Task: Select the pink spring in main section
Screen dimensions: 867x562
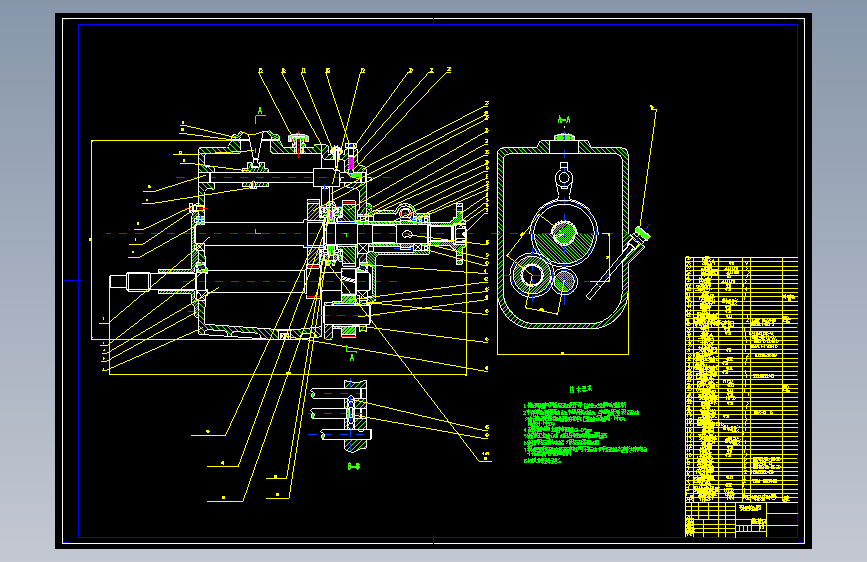Action: (351, 164)
